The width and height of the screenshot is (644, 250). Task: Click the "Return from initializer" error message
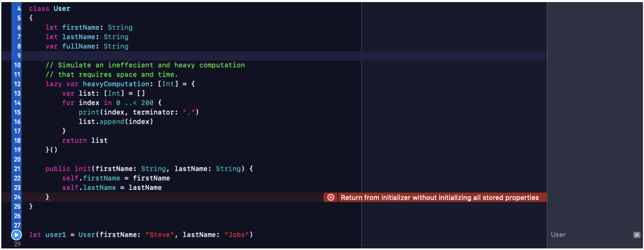click(439, 198)
